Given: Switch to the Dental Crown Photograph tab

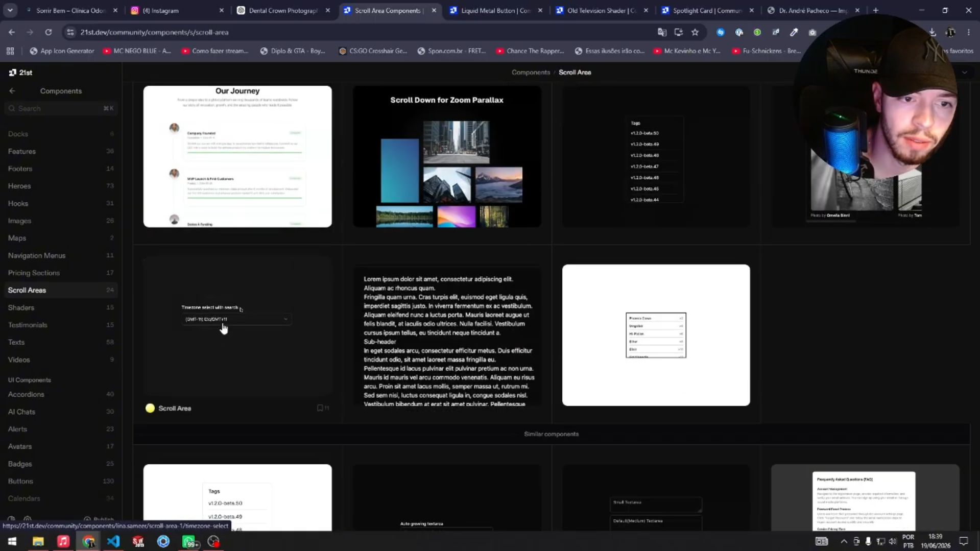Looking at the screenshot, I should click(283, 10).
